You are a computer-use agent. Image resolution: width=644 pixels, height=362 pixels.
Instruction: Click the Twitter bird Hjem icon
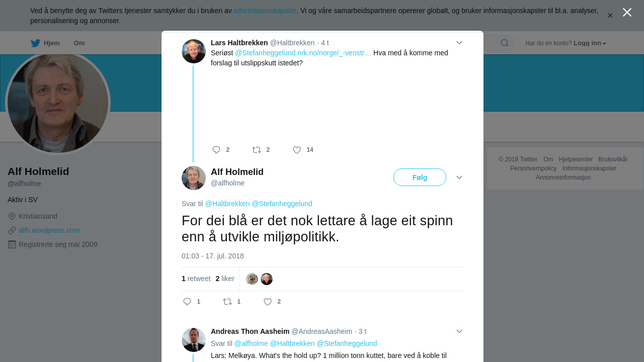pos(35,43)
